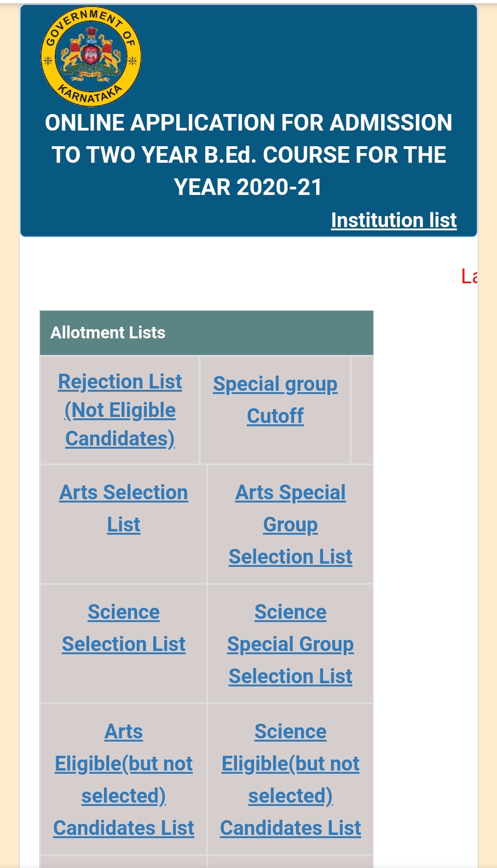Open the Science Special Group Selection List
The width and height of the screenshot is (497, 868).
[290, 644]
